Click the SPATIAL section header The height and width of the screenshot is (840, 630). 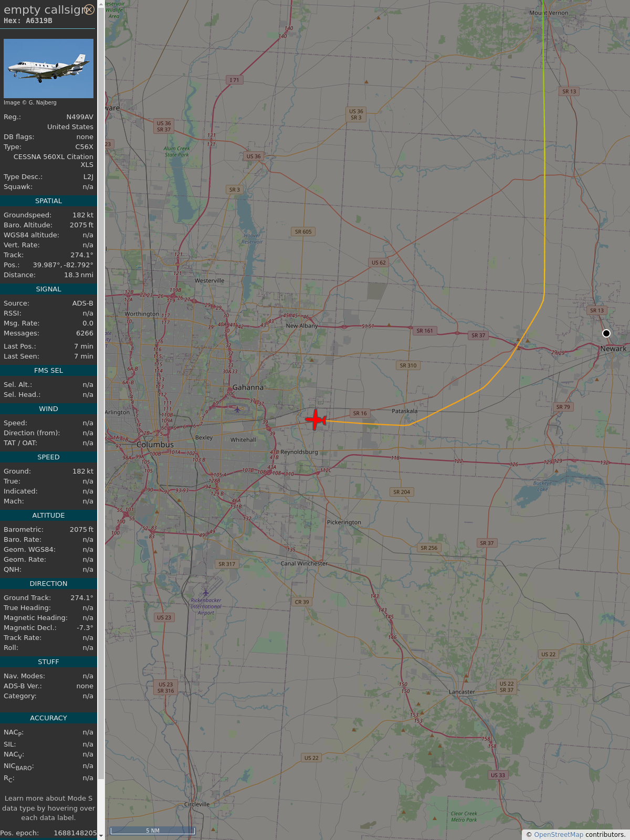[x=48, y=201]
